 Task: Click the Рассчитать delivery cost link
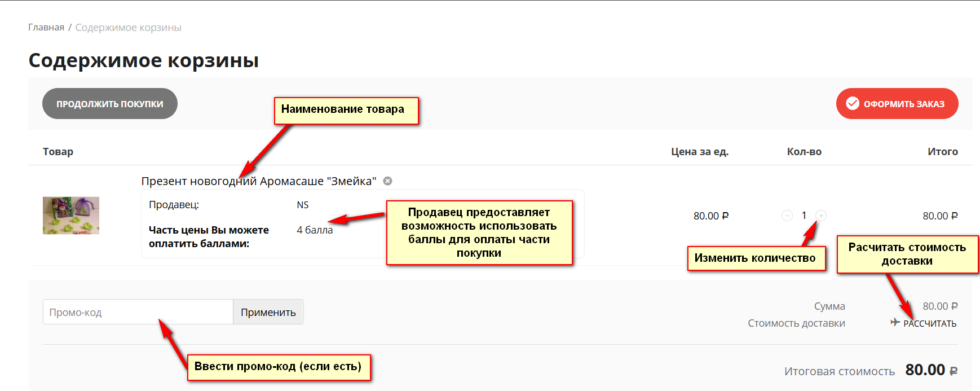click(x=930, y=323)
